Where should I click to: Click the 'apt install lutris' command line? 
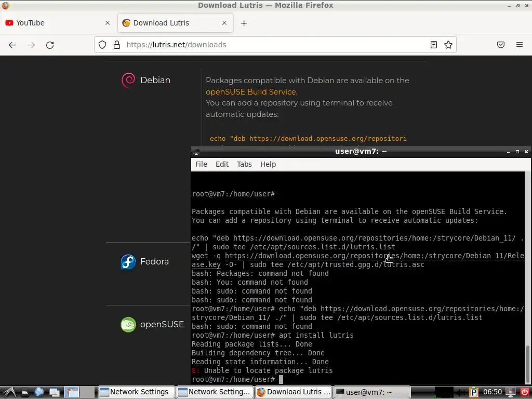(x=273, y=335)
